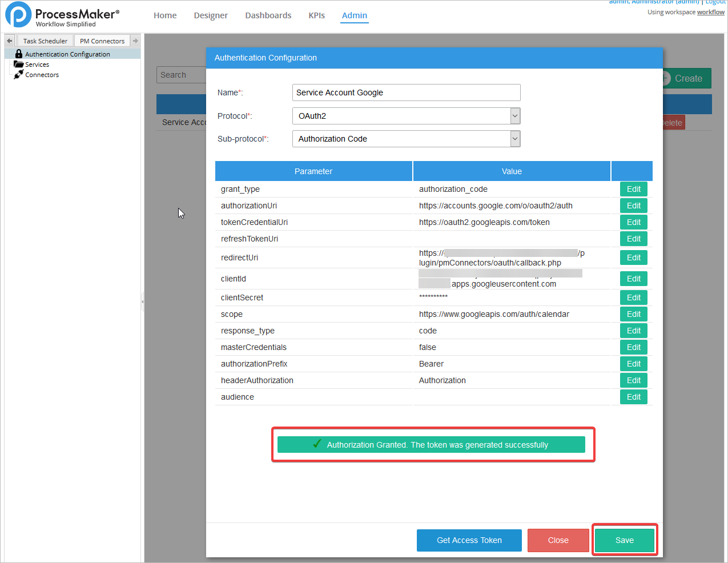Collapse the left panel splitter handle

(x=142, y=301)
